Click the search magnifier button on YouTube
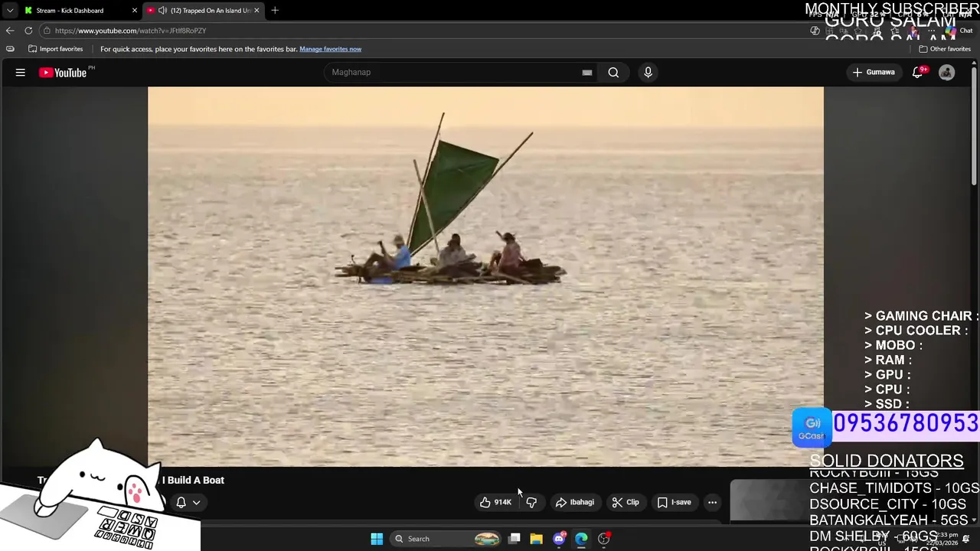 (613, 73)
